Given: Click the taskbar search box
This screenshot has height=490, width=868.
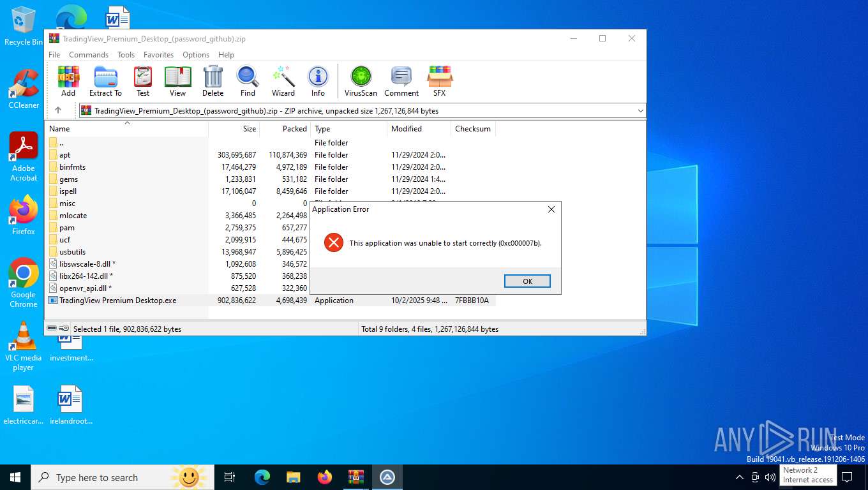Looking at the screenshot, I should pyautogui.click(x=123, y=477).
